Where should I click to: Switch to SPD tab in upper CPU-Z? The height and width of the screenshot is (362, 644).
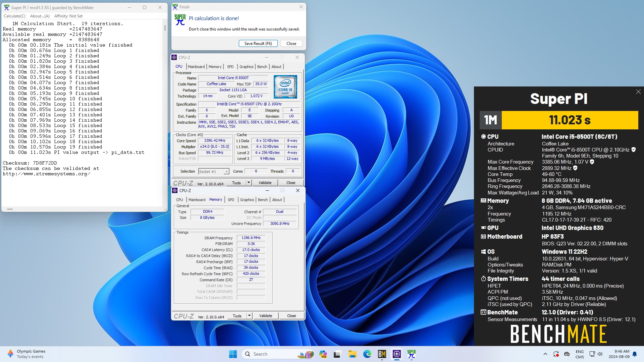(230, 67)
